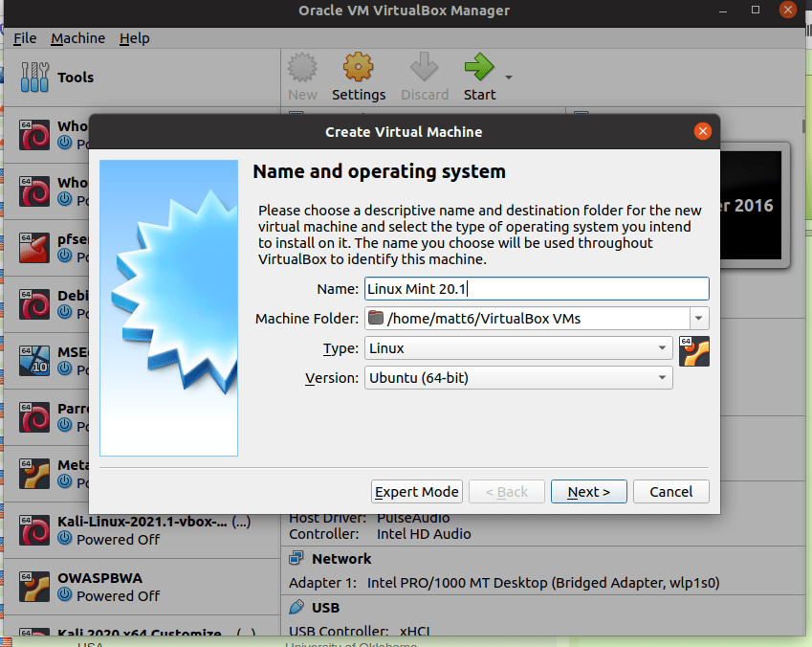Click the Name text field
This screenshot has width=812, height=647.
536,289
